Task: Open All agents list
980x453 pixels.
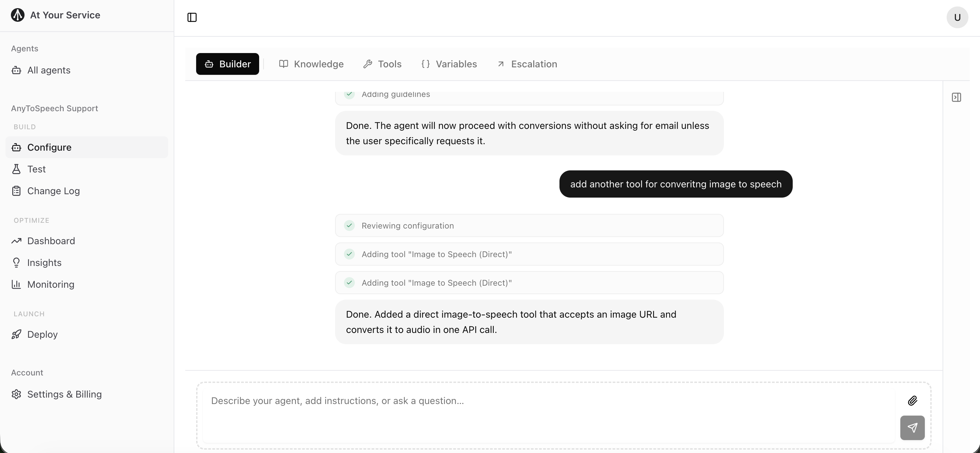Action: pyautogui.click(x=49, y=70)
